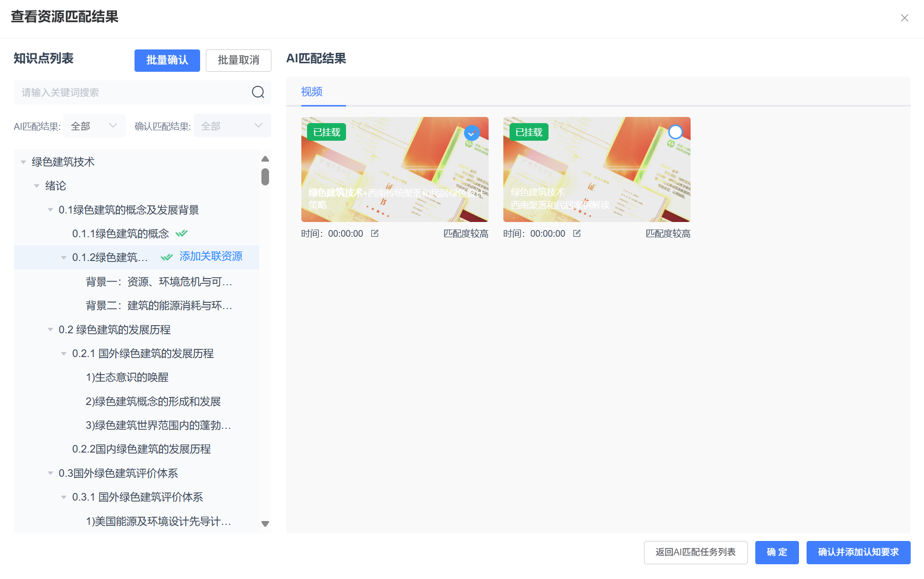Edit time of first video

(375, 233)
